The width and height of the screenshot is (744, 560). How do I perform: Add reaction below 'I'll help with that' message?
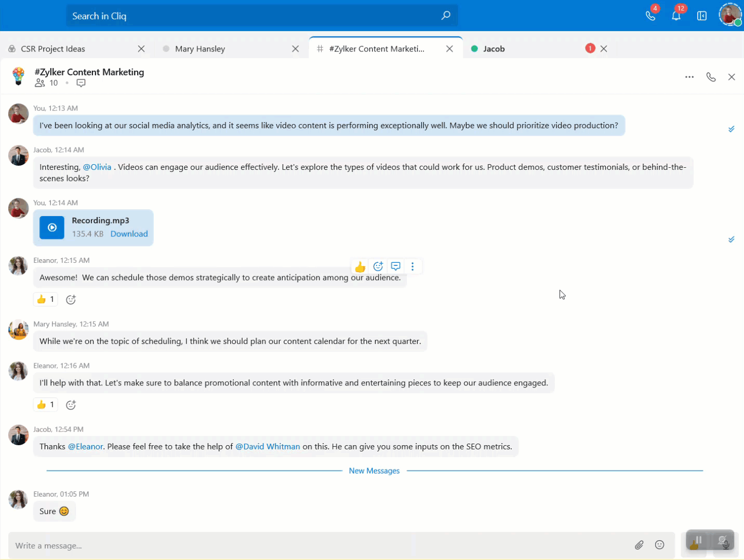pos(71,405)
